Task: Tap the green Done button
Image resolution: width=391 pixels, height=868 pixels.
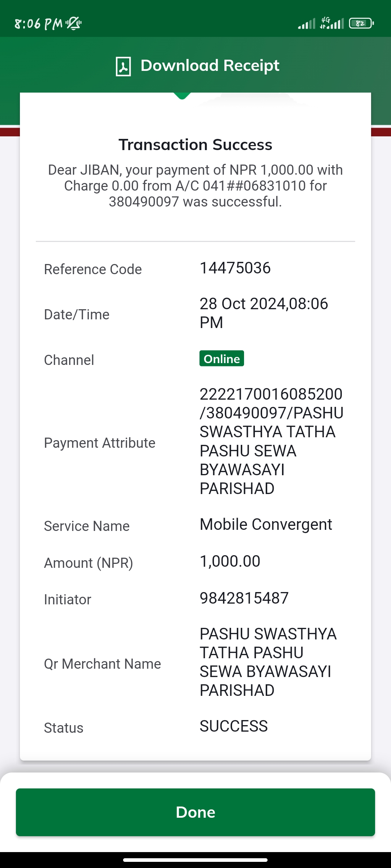Action: tap(195, 812)
